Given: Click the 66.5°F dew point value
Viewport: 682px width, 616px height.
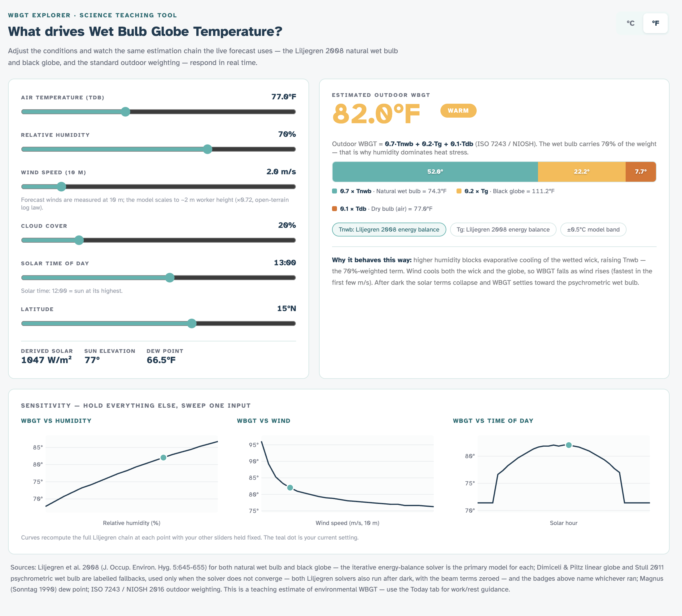Looking at the screenshot, I should click(161, 360).
